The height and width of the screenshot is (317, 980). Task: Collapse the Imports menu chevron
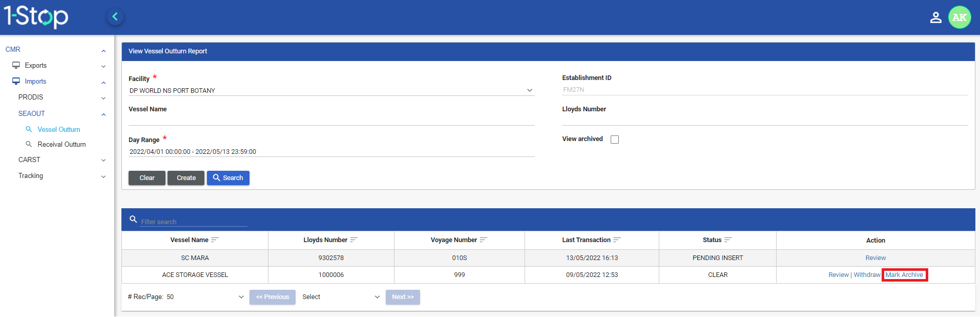point(103,82)
